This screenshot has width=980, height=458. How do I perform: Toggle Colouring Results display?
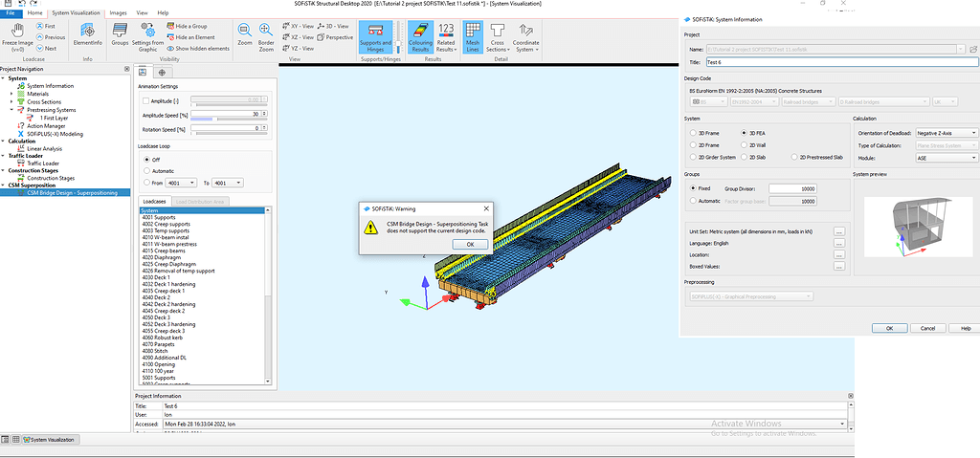[x=420, y=37]
